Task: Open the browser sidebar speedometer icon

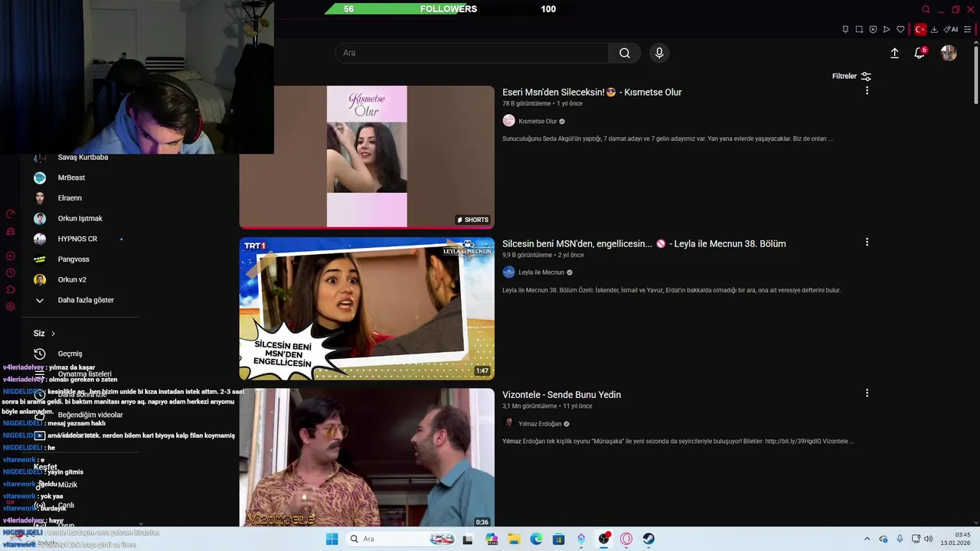Action: (10, 214)
